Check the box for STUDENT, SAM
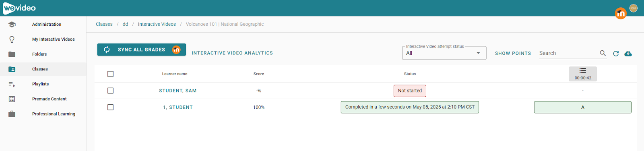The width and height of the screenshot is (644, 151). click(111, 91)
